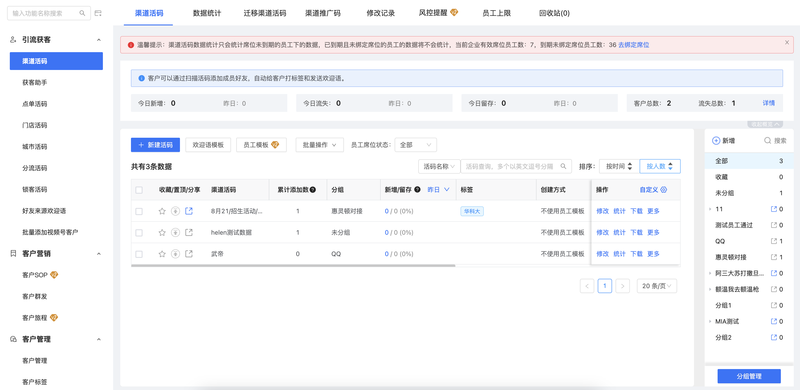Click share icon next to MIA测试
Screen dimensions: 800x390
[x=774, y=322]
